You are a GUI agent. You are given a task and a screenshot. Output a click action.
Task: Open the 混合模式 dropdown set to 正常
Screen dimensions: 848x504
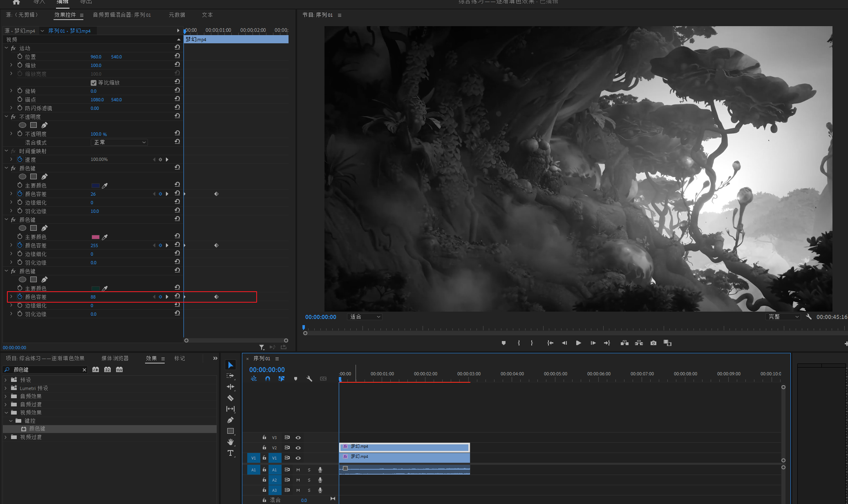[119, 142]
